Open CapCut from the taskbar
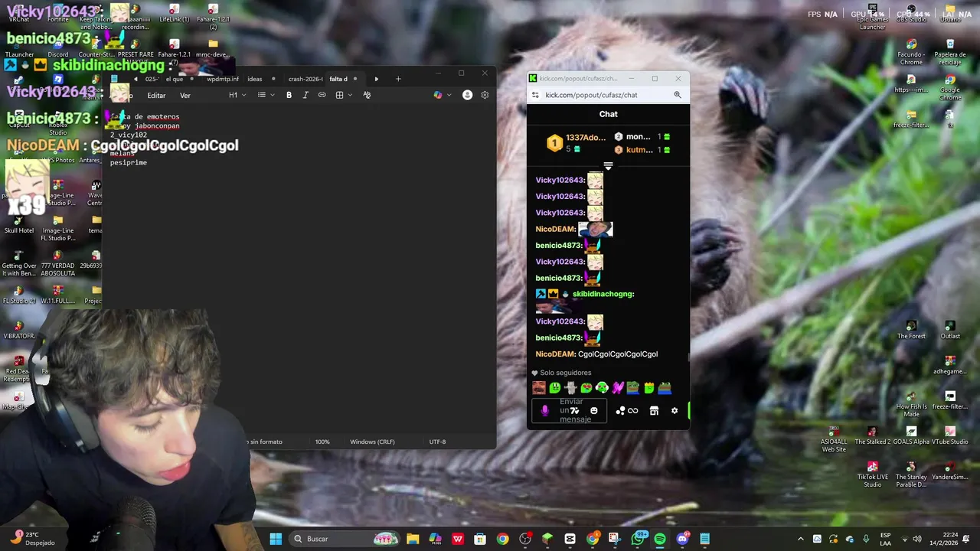Viewport: 980px width, 551px height. click(570, 539)
